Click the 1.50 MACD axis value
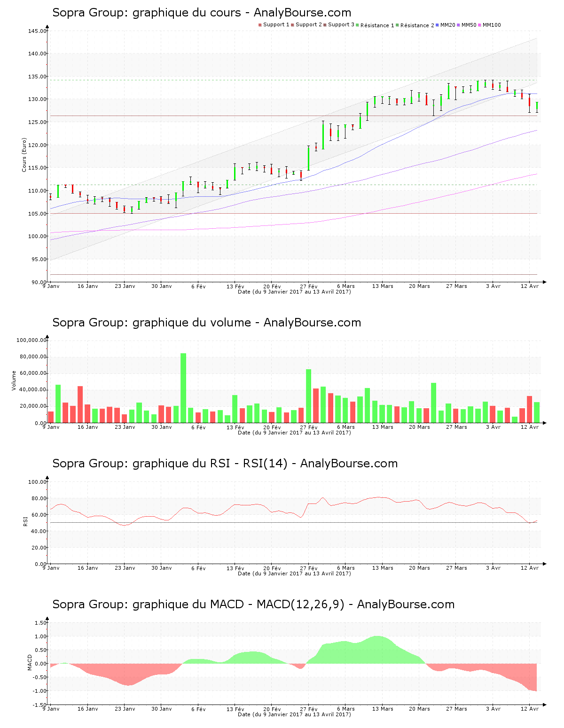This screenshot has height=728, width=564. 40,623
